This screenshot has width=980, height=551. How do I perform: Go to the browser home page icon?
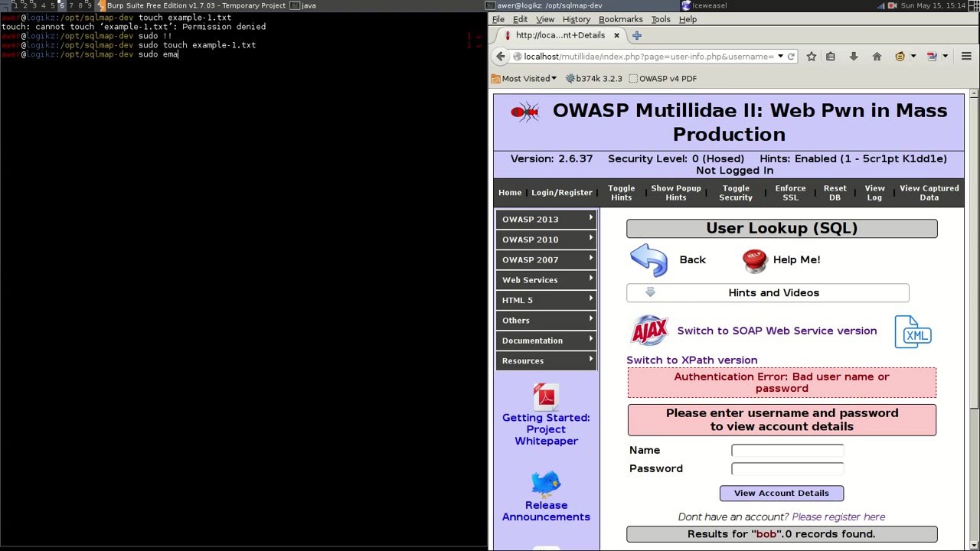point(877,56)
